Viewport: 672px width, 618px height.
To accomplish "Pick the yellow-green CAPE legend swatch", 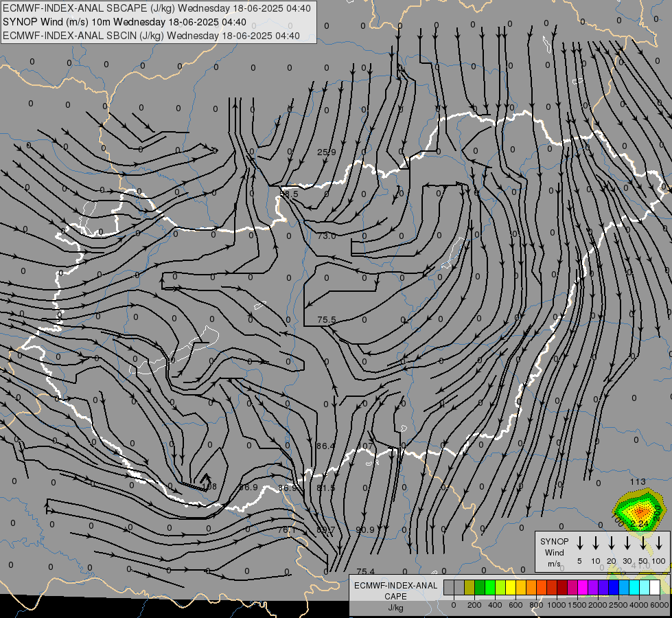I will (x=500, y=587).
